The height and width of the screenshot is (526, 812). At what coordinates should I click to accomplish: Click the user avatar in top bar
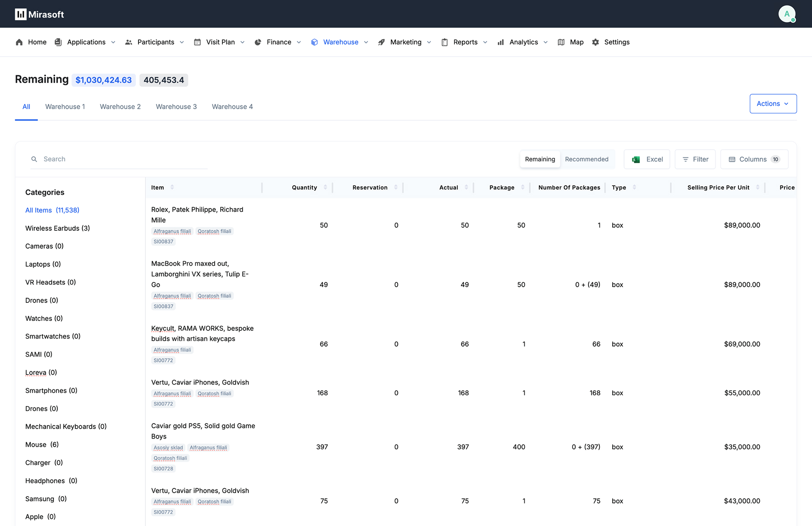[x=787, y=14]
